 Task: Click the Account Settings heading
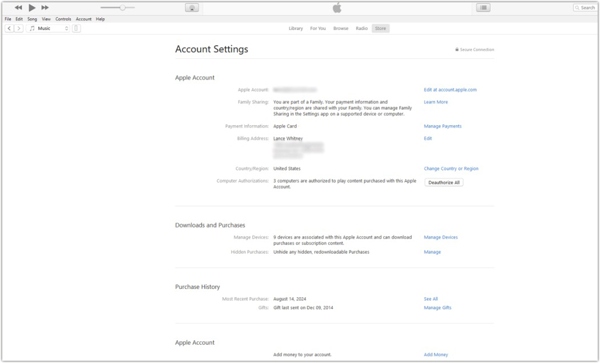pos(212,49)
